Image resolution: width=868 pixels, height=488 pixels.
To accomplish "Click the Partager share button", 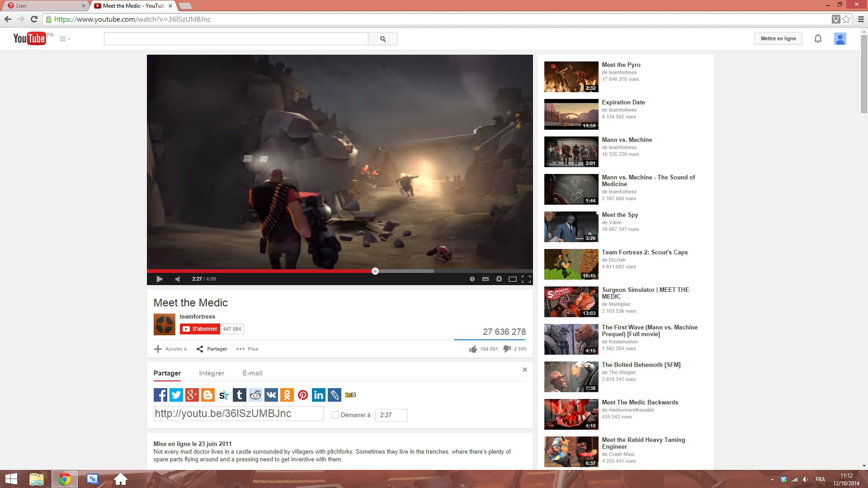I will point(212,349).
